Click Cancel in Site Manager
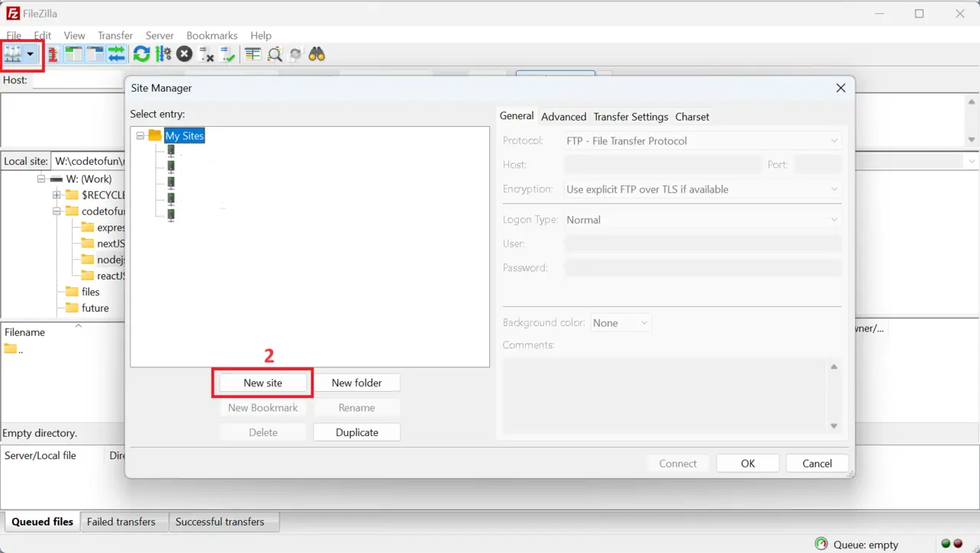Image resolution: width=980 pixels, height=553 pixels. (817, 464)
